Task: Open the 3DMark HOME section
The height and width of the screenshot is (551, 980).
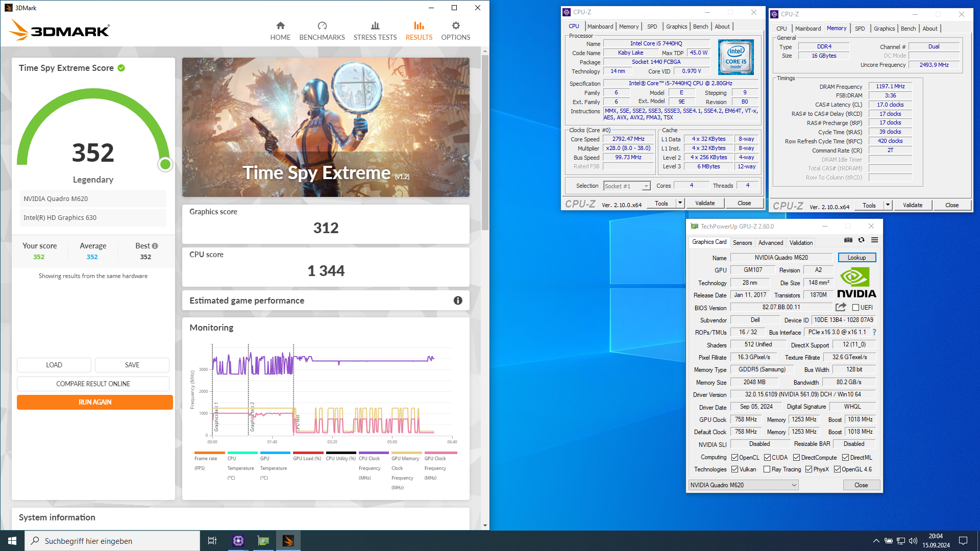Action: click(280, 31)
